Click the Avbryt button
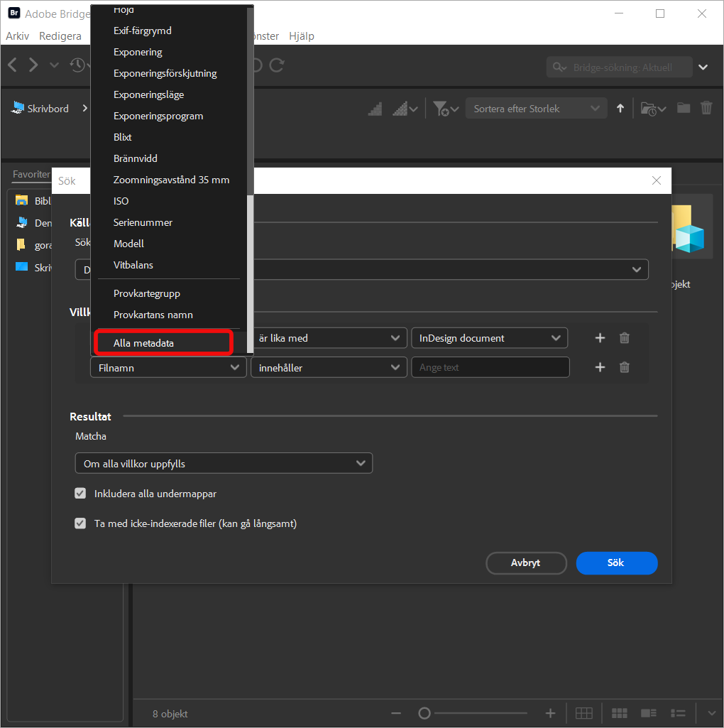The image size is (724, 728). [526, 563]
